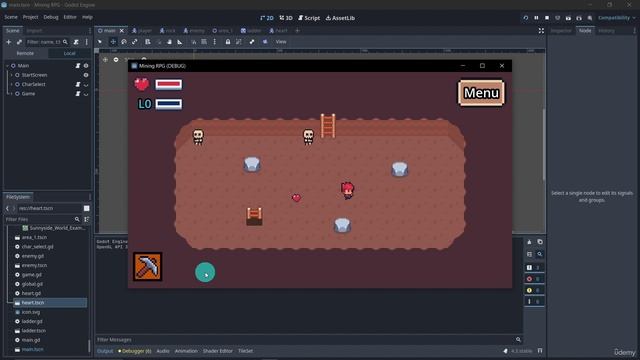Toggle visibility of StartScreen node

click(86, 75)
